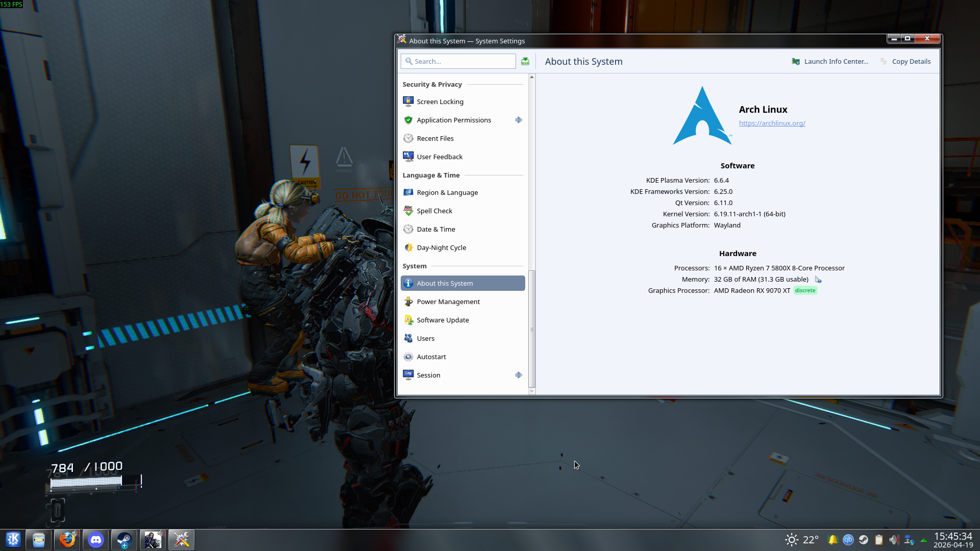Viewport: 980px width, 551px height.
Task: Click Launch Info Center button
Action: pyautogui.click(x=830, y=61)
